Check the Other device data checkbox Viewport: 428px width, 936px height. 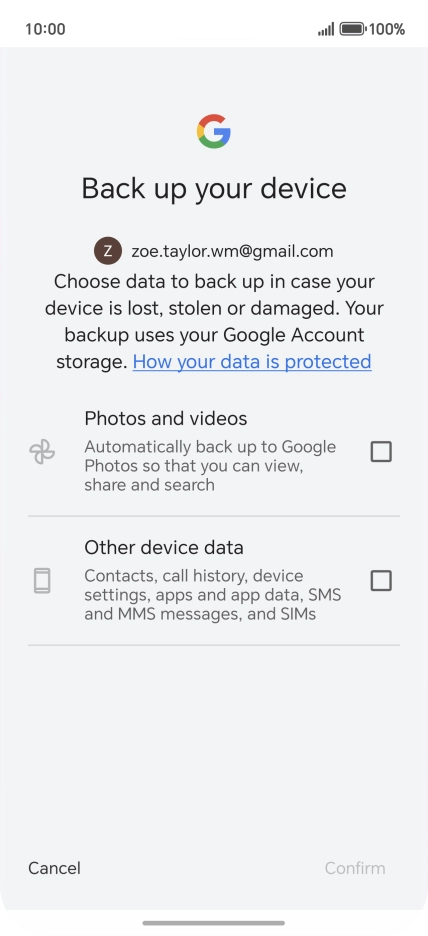(381, 580)
